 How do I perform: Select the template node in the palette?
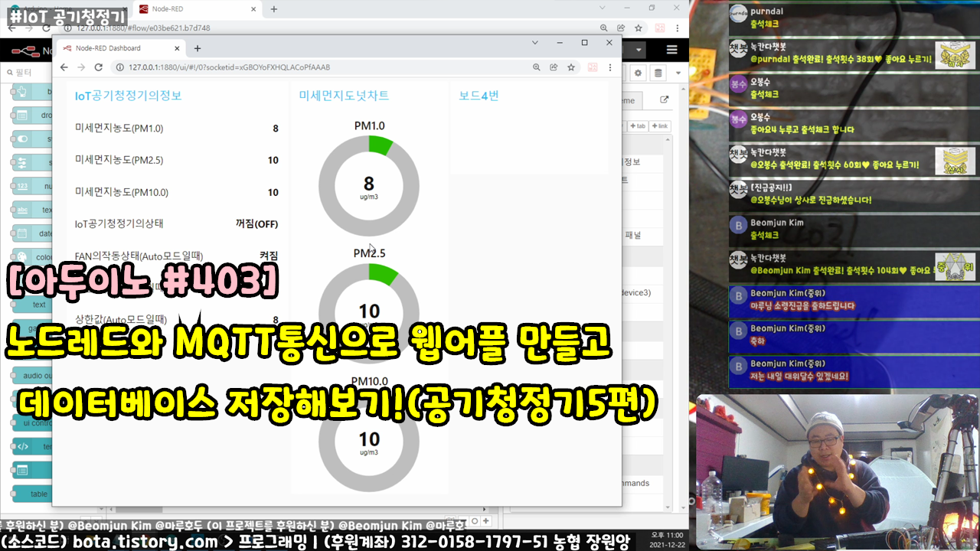pos(32,446)
